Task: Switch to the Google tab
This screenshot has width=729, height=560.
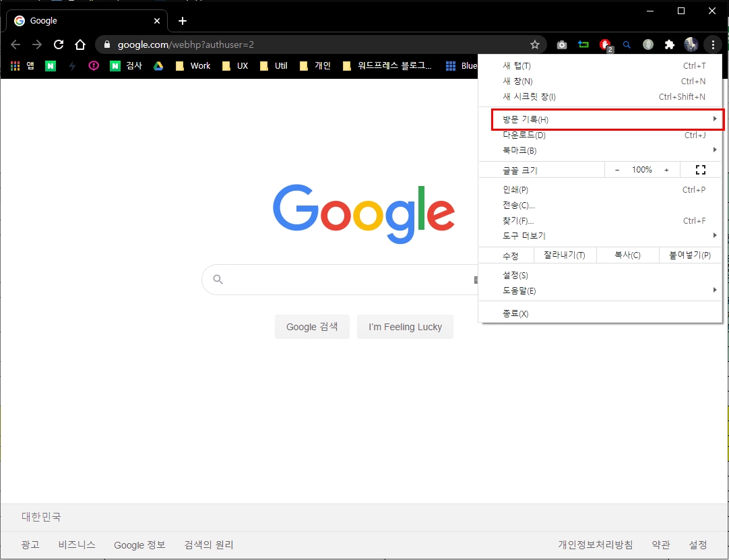Action: [86, 20]
